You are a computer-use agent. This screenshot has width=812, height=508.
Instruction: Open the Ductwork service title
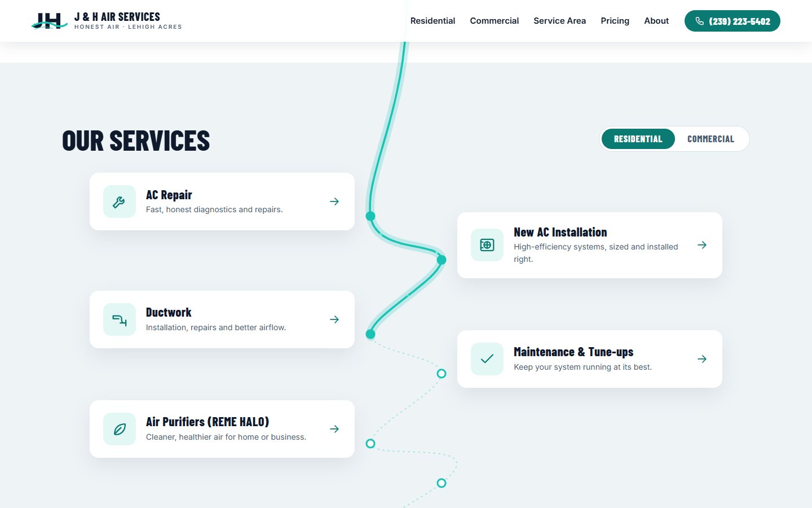pos(169,312)
